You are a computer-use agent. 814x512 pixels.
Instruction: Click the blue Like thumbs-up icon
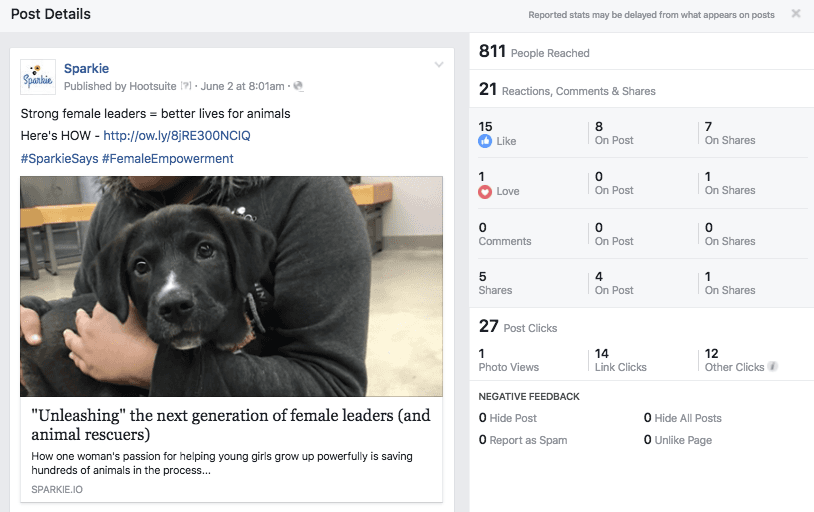point(486,141)
